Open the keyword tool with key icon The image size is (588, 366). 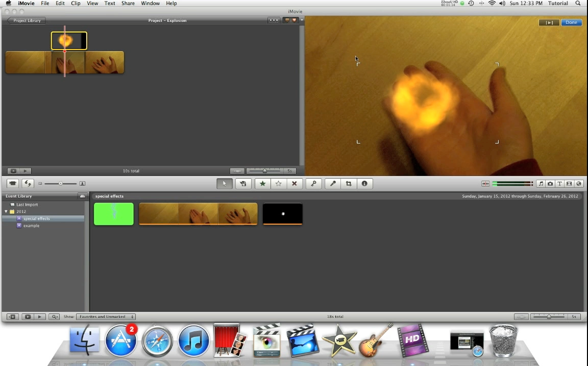[x=313, y=183]
